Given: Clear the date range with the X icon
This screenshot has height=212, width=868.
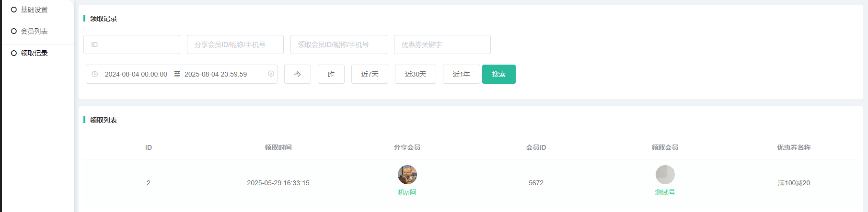Looking at the screenshot, I should [x=271, y=74].
